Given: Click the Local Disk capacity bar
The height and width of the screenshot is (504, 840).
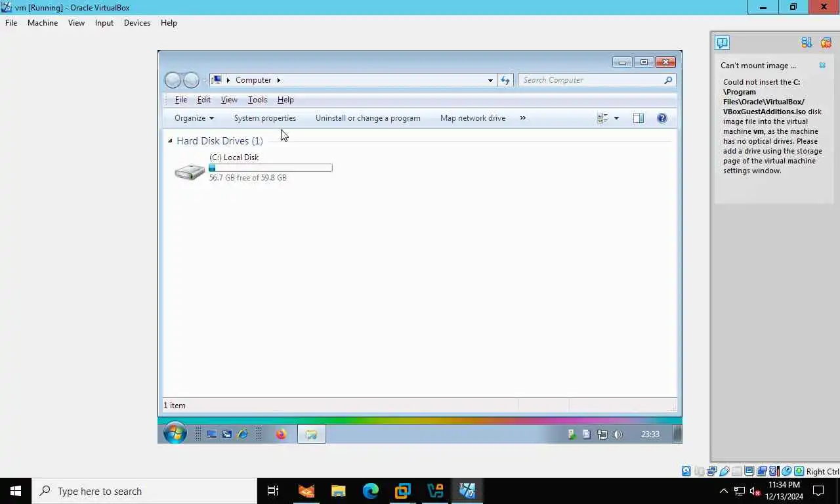Looking at the screenshot, I should click(x=270, y=168).
